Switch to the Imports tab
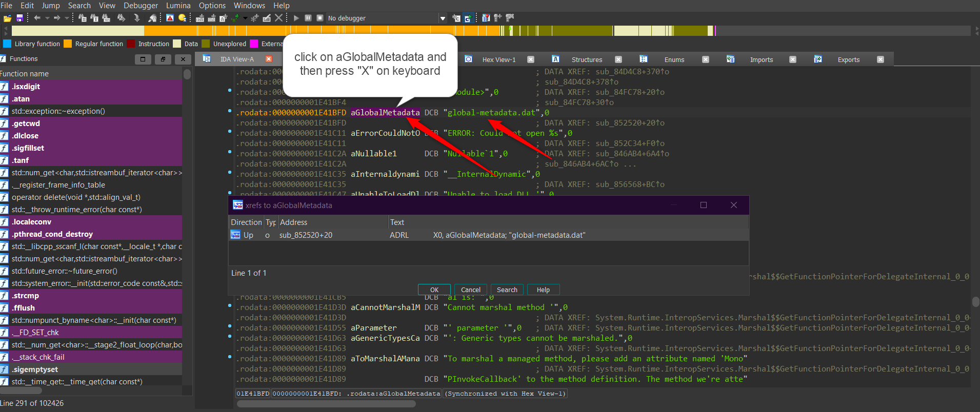Image resolution: width=980 pixels, height=412 pixels. tap(761, 59)
